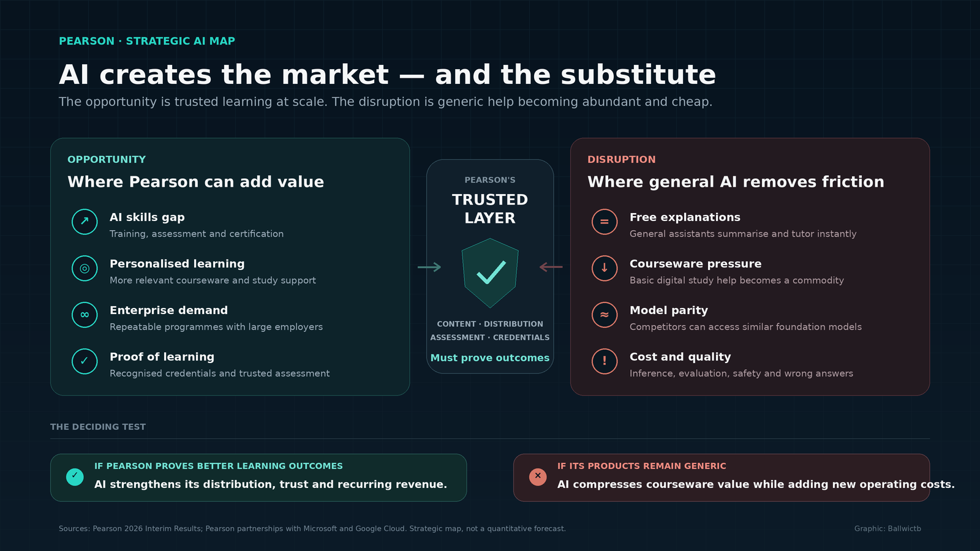Click the Personalised learning target icon
This screenshot has height=551, width=980.
pyautogui.click(x=85, y=268)
